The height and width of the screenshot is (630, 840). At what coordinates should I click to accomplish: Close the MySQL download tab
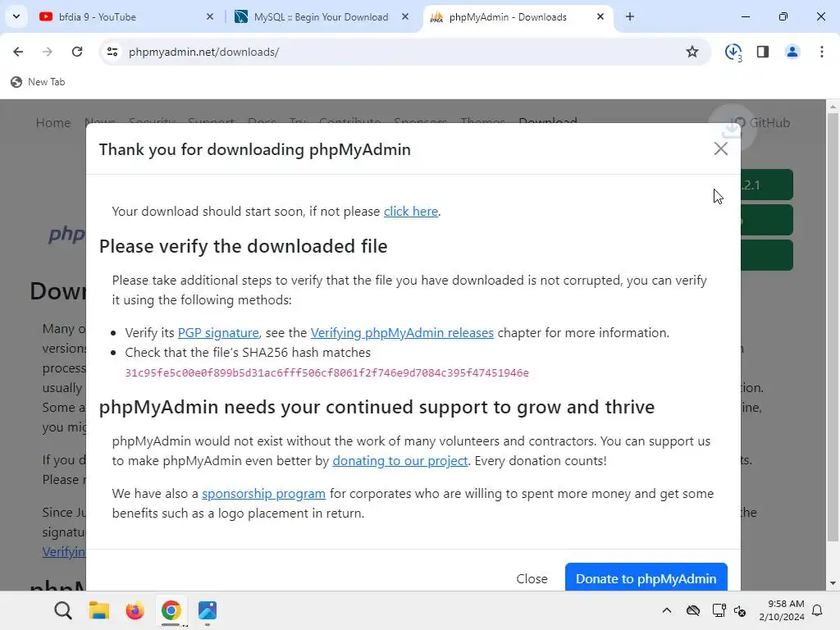(405, 17)
